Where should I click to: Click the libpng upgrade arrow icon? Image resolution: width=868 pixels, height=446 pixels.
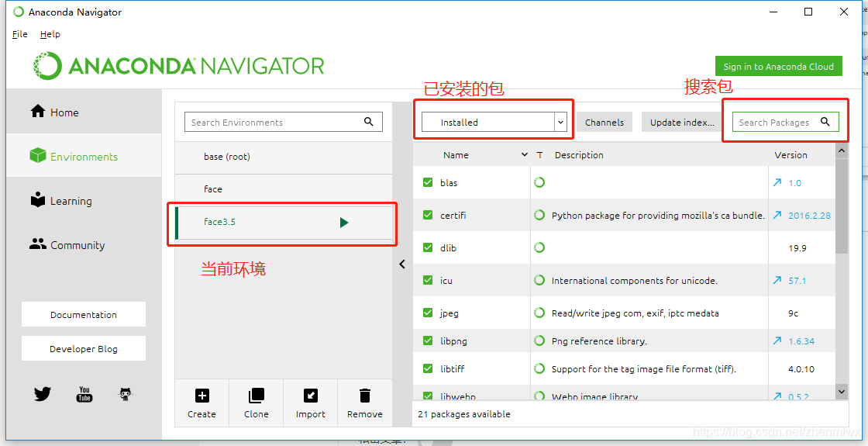777,341
